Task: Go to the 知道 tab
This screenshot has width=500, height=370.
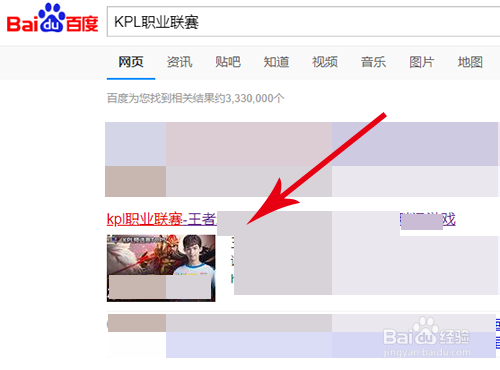Action: [276, 62]
